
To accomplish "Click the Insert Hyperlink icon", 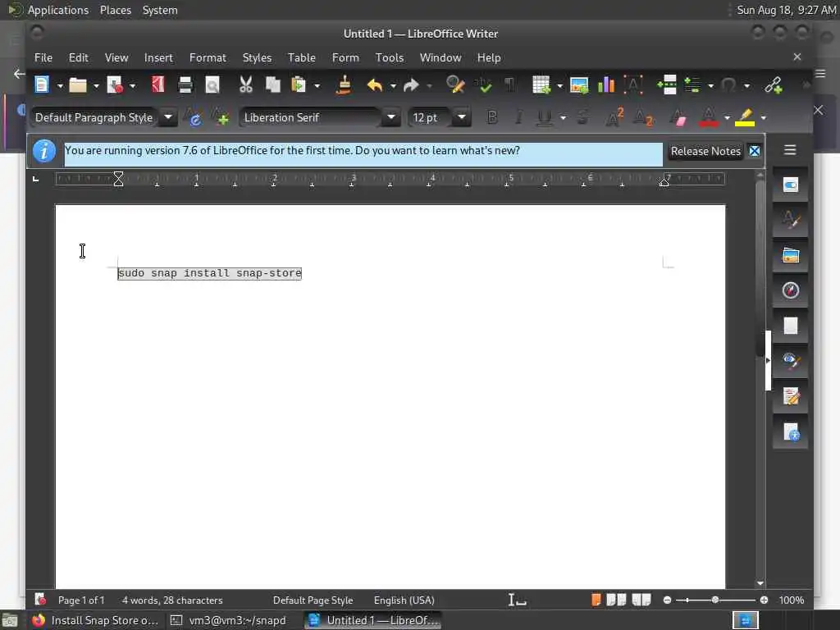I will pos(773,84).
